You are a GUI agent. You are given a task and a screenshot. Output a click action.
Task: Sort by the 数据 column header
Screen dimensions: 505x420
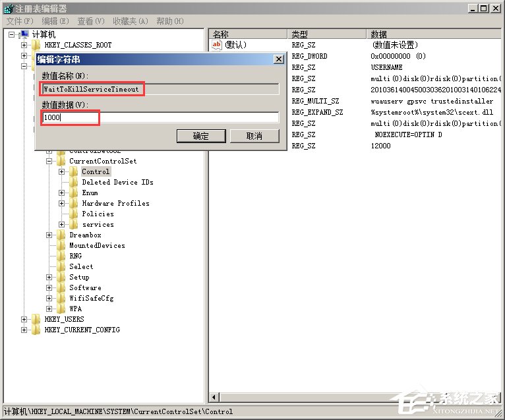tap(434, 34)
